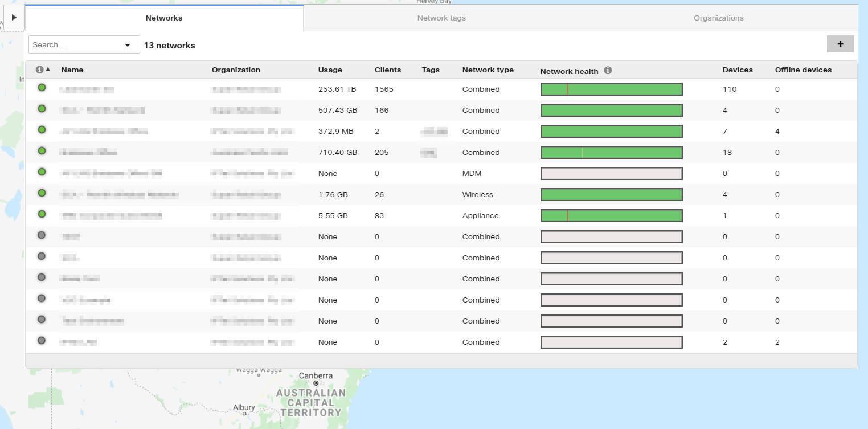Click the green status dot on the MDM network row
868x429 pixels.
pyautogui.click(x=42, y=173)
